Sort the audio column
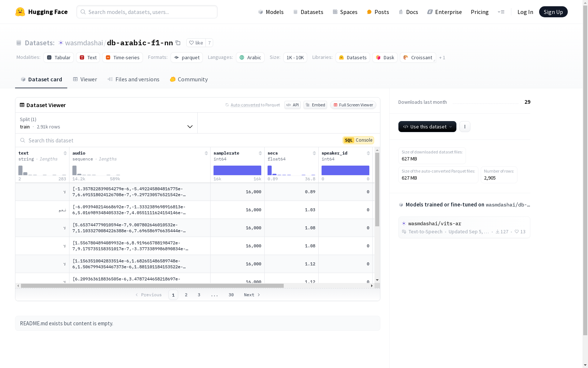 pyautogui.click(x=206, y=153)
